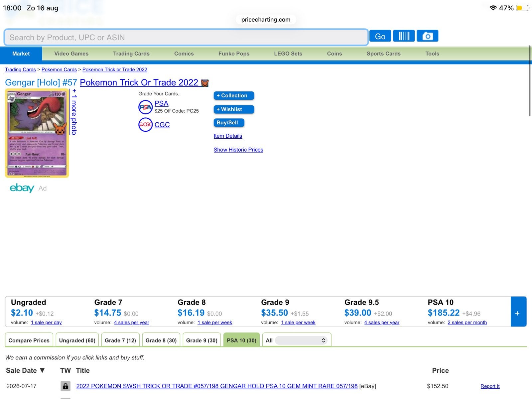
Task: Open the barcode scanner button
Action: pyautogui.click(x=404, y=36)
